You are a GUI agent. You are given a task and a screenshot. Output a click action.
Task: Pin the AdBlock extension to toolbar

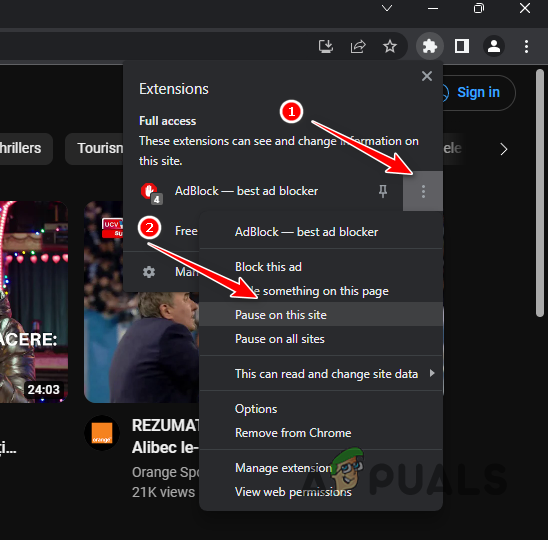tap(383, 191)
